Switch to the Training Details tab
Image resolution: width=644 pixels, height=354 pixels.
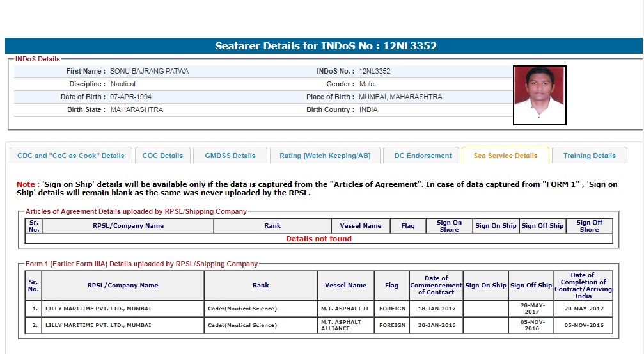point(590,156)
